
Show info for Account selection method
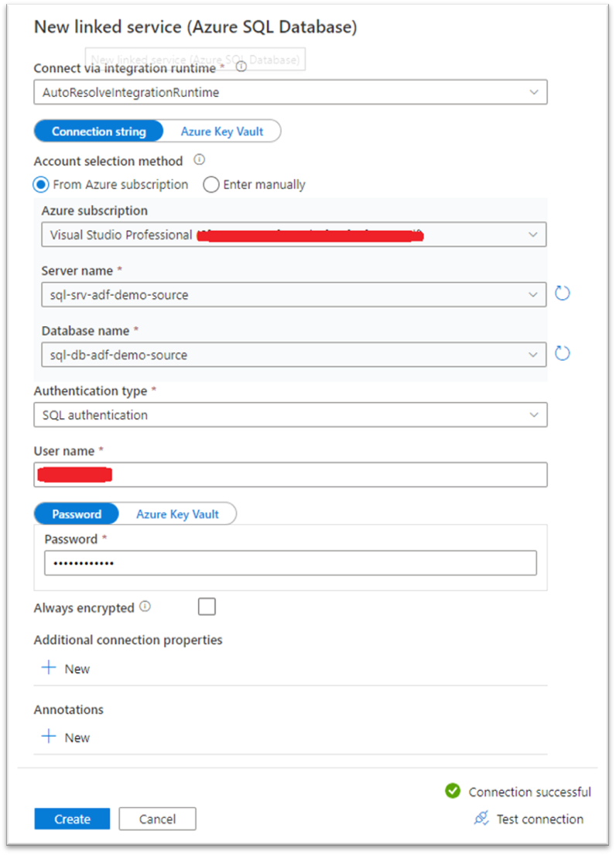pos(200,160)
